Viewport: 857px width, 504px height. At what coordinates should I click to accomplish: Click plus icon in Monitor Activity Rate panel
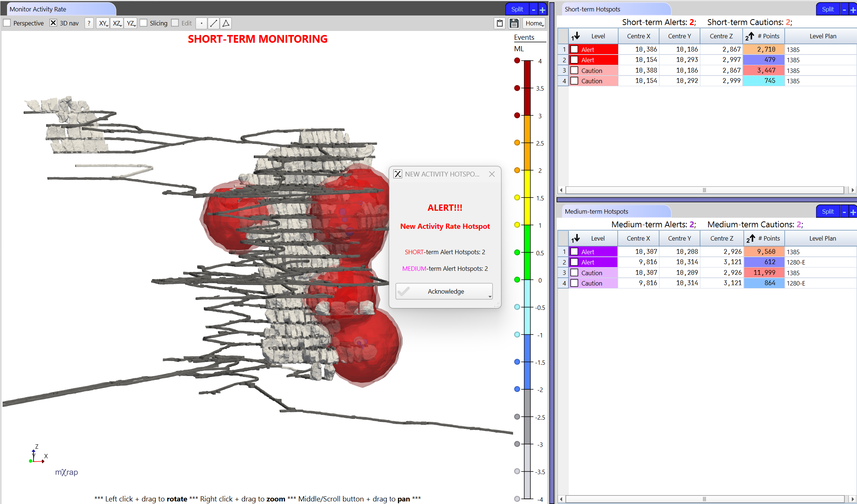coord(542,10)
